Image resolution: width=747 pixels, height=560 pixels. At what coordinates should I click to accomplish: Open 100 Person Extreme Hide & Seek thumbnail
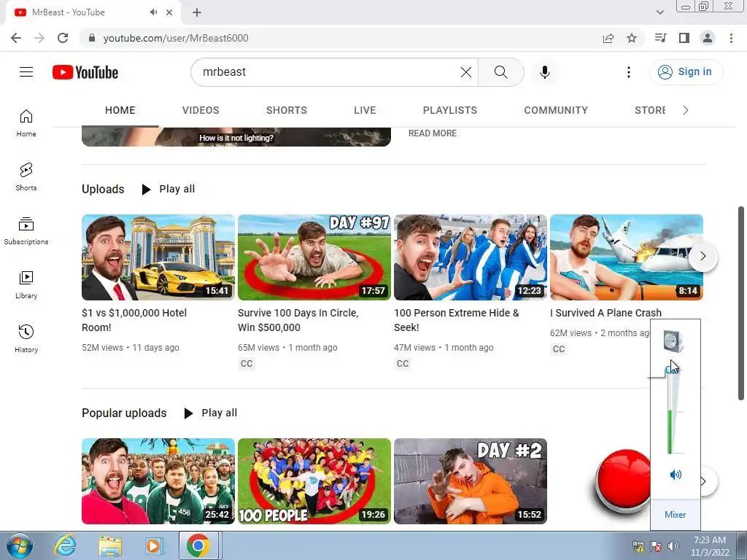point(471,257)
